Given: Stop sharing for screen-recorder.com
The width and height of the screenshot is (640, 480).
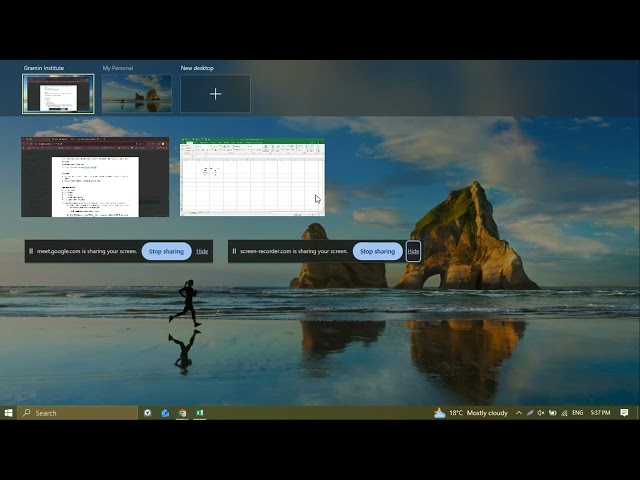Looking at the screenshot, I should (x=378, y=251).
